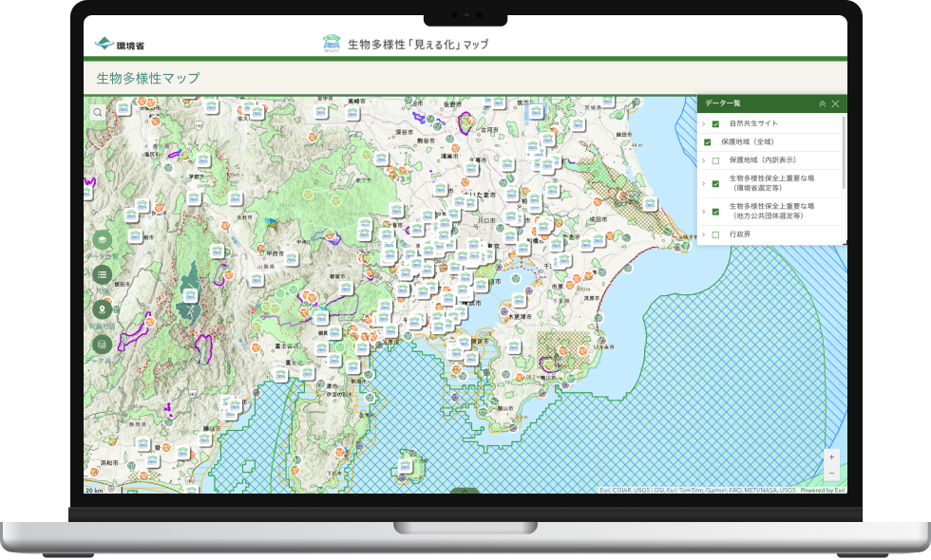Viewport: 931px width, 560px height.
Task: Open the 背景地図 basemap pin button
Action: [102, 309]
